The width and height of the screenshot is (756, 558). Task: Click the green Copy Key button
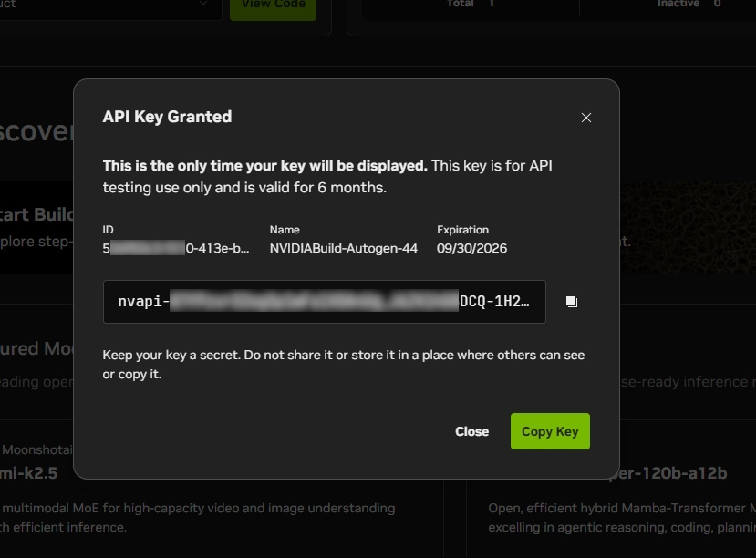(550, 431)
